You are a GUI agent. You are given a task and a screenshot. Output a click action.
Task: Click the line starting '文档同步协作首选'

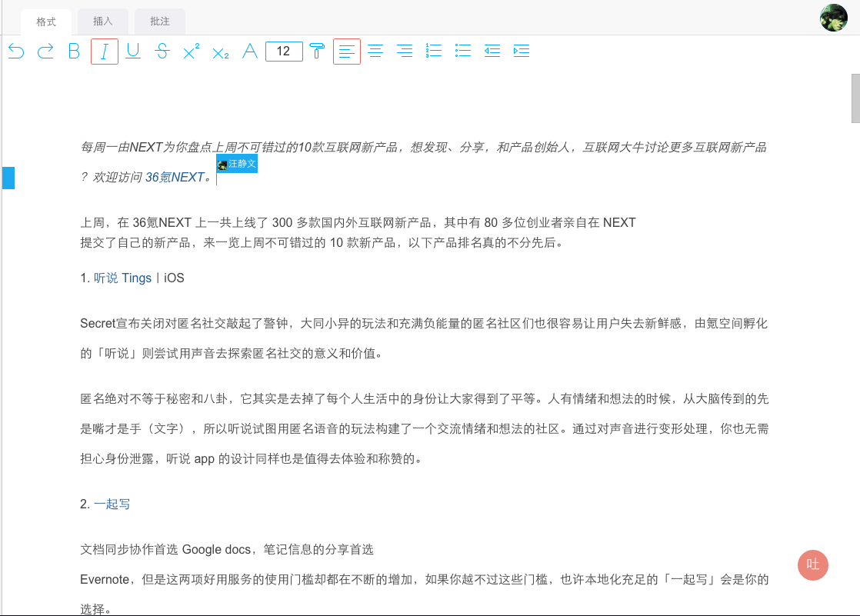226,550
